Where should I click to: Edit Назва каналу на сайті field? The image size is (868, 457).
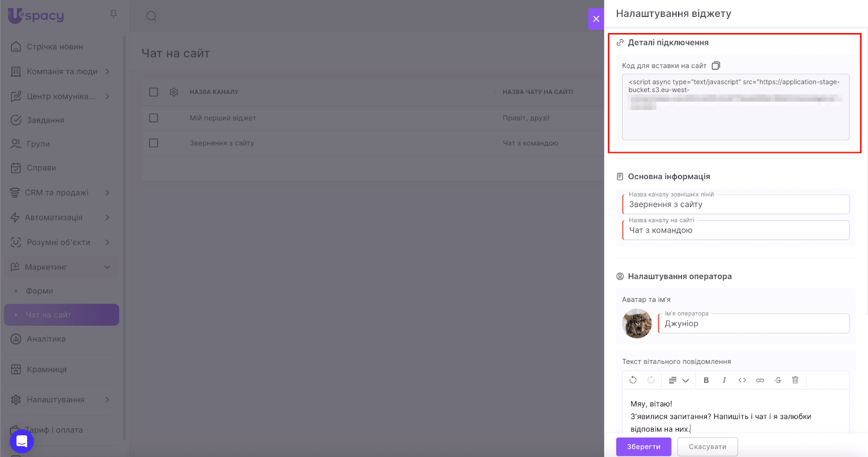736,230
